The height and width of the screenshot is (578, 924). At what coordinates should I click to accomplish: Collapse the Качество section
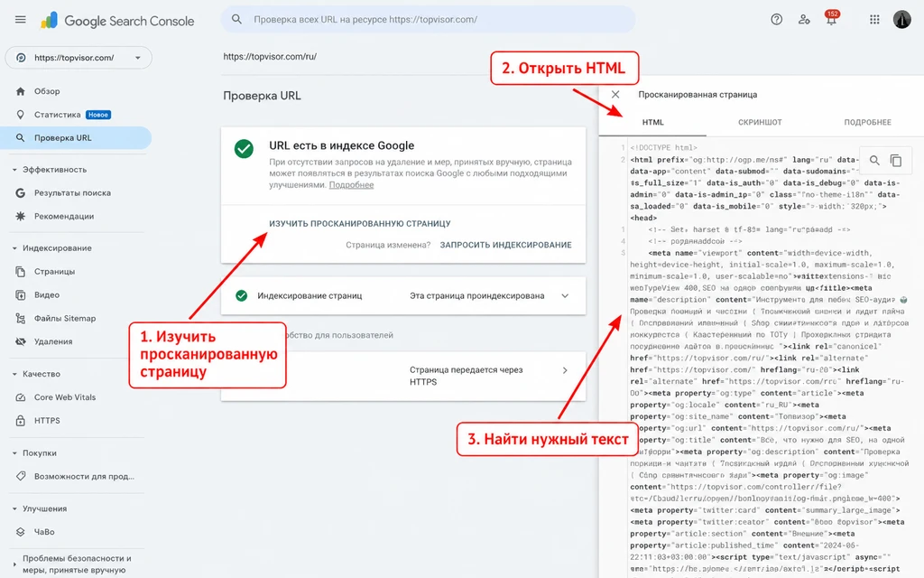pos(14,374)
